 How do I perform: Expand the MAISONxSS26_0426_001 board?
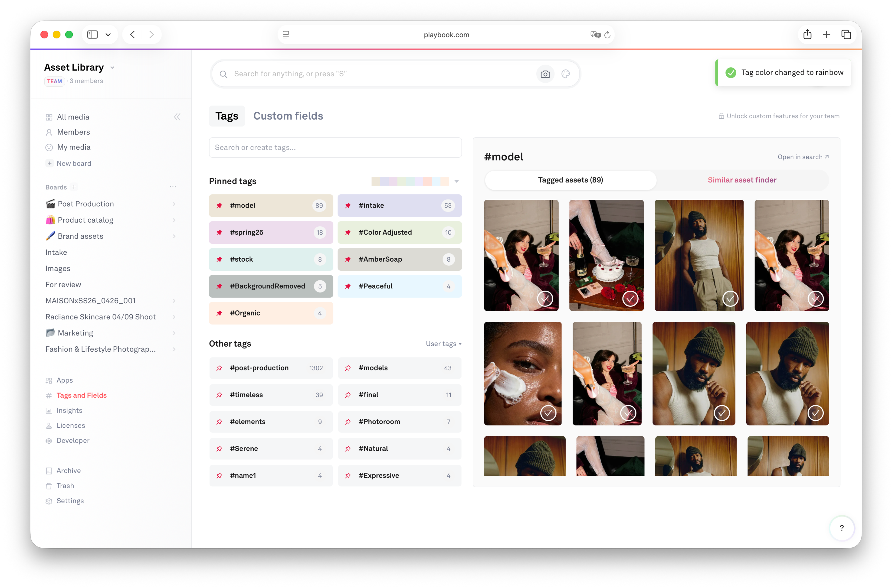tap(174, 301)
